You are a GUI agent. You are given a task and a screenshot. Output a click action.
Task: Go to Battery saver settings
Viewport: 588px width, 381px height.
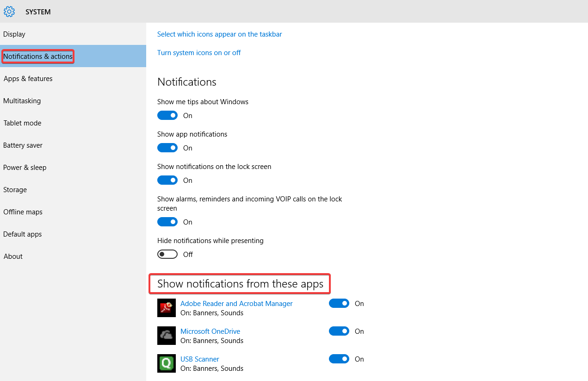23,145
